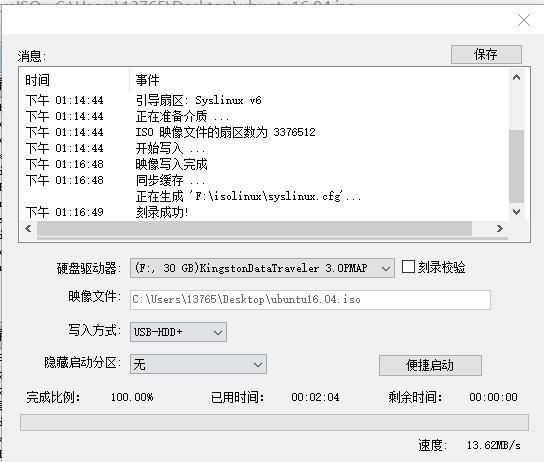Click the speed value 13.62MB/s
544x462 pixels.
point(494,445)
